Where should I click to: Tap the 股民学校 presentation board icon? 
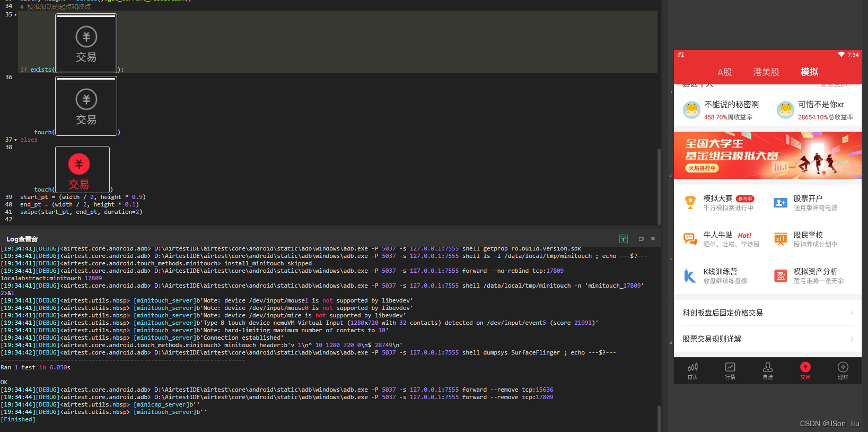pos(781,239)
